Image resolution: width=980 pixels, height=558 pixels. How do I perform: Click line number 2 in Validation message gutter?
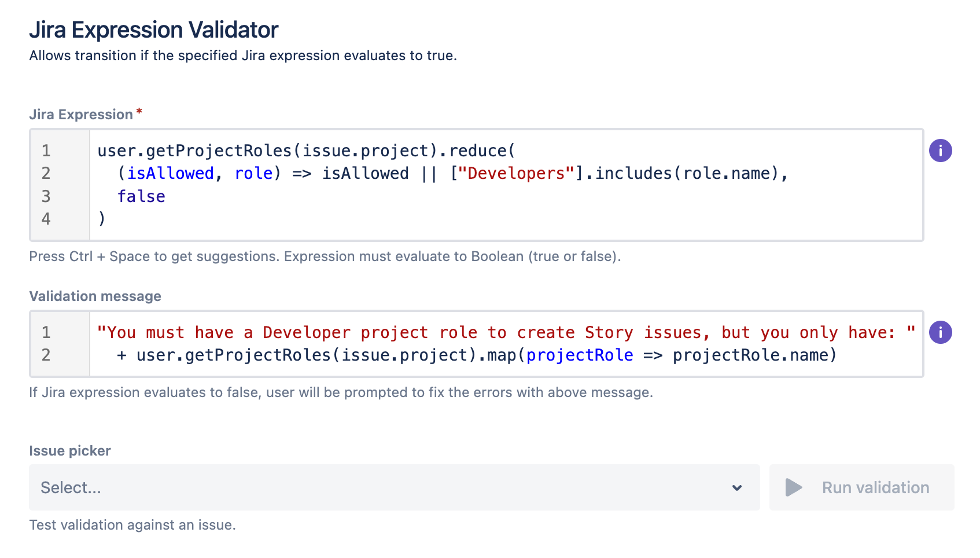coord(46,355)
